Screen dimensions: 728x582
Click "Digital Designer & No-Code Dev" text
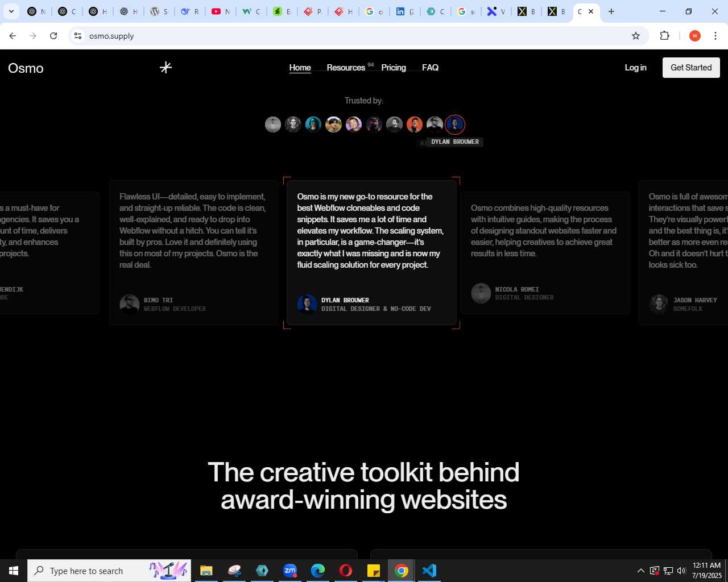376,309
